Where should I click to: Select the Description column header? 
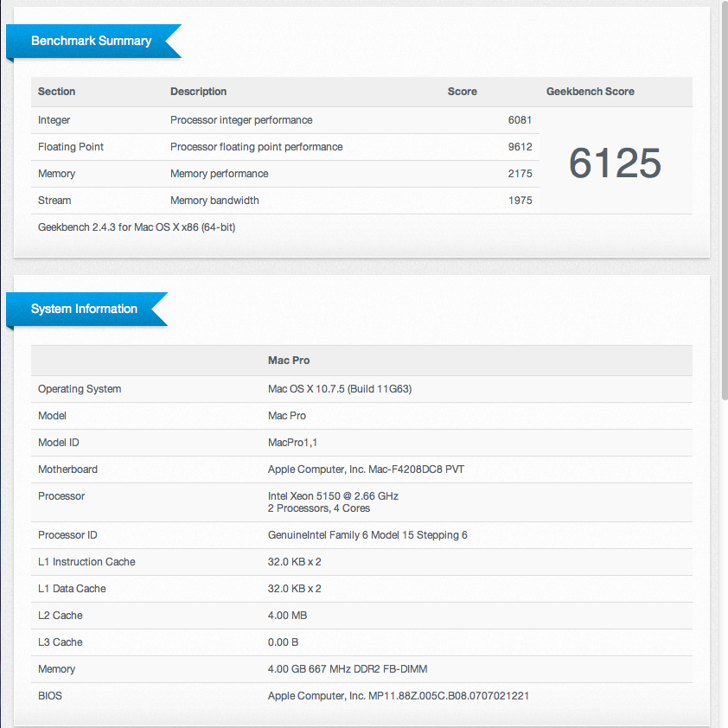[198, 92]
